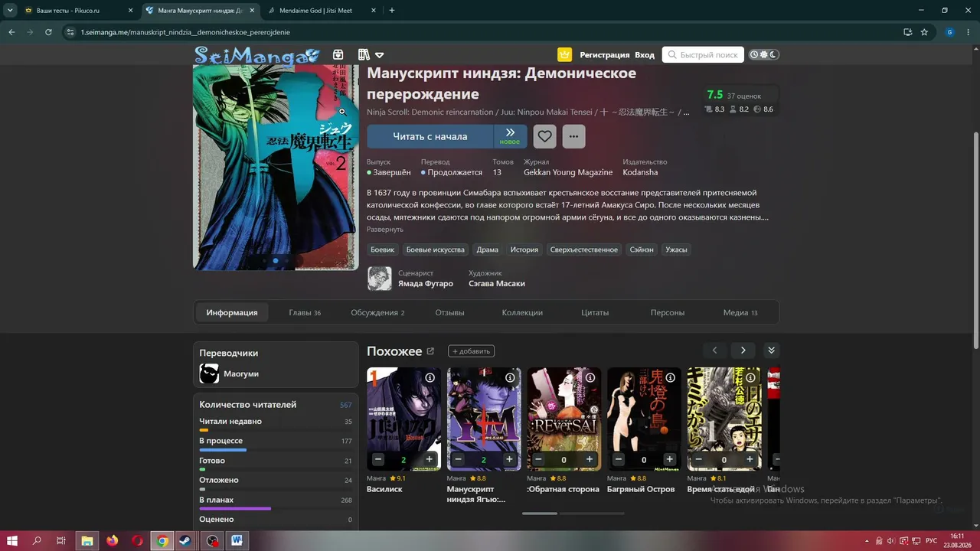Open info icon on Василиск cover

click(430, 378)
